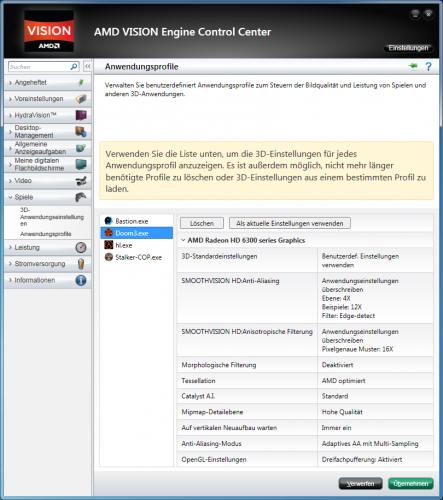The height and width of the screenshot is (500, 443).
Task: Open Anwendungsprofile in the sidebar
Action: tap(46, 234)
